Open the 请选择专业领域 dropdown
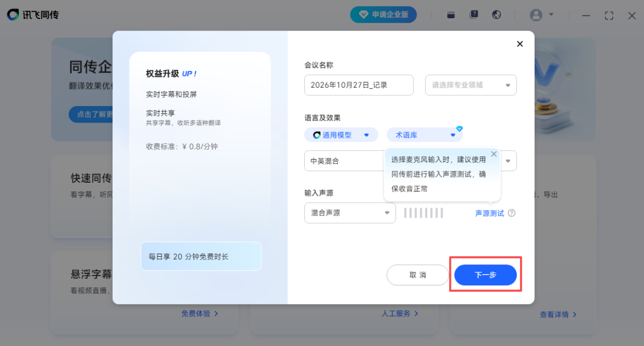 pos(471,85)
